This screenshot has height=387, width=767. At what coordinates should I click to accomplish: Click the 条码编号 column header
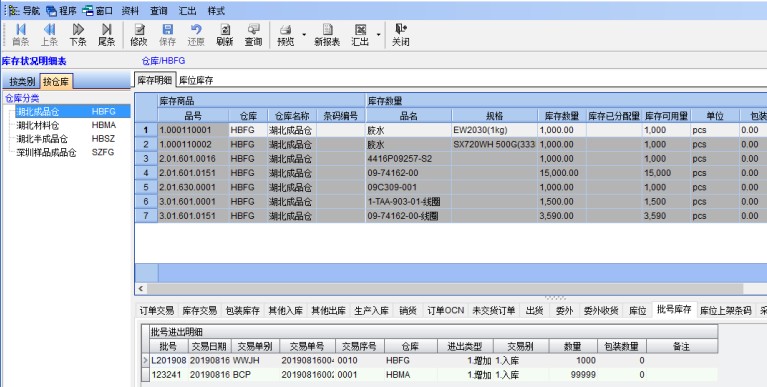tap(340, 116)
